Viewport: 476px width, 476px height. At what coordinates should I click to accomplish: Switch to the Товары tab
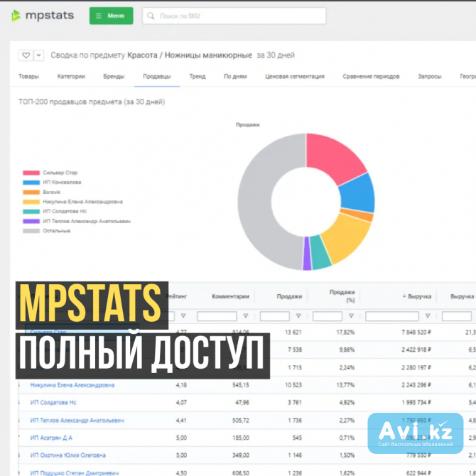coord(28,77)
